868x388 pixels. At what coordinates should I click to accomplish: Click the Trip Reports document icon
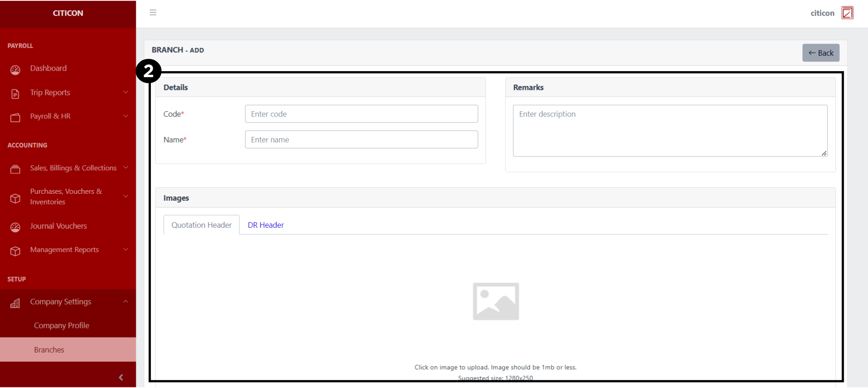tap(15, 94)
